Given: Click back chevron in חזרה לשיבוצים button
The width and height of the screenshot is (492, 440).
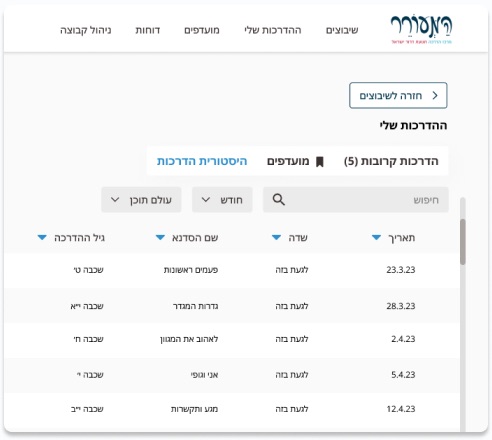Looking at the screenshot, I should coord(435,96).
